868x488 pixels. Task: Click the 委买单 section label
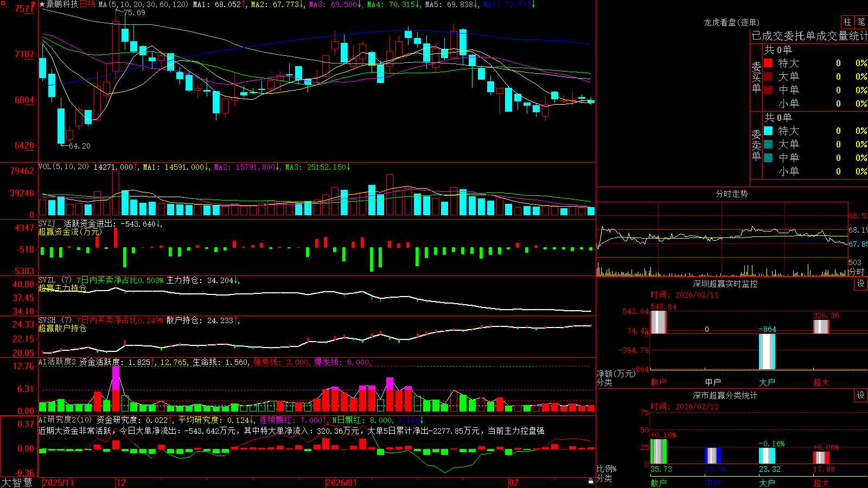click(x=756, y=78)
